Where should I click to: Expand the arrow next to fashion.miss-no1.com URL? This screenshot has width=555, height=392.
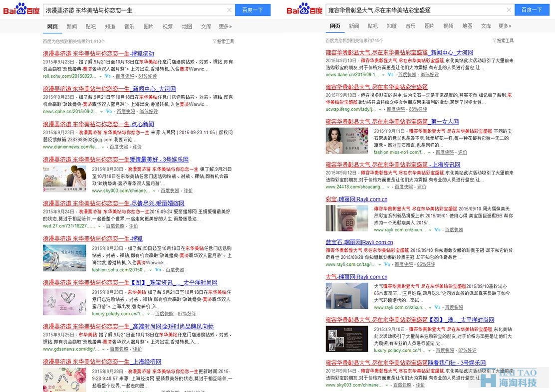[x=429, y=153]
